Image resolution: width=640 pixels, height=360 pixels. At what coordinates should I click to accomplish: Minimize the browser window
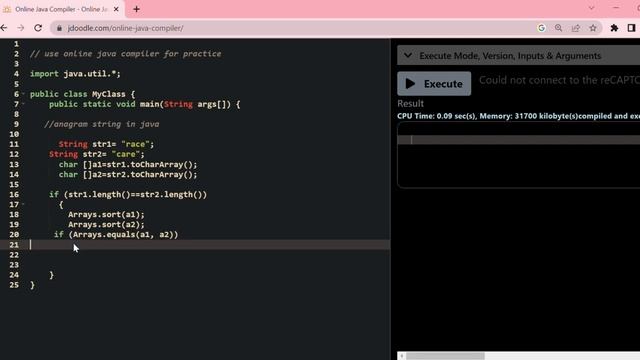click(616, 8)
